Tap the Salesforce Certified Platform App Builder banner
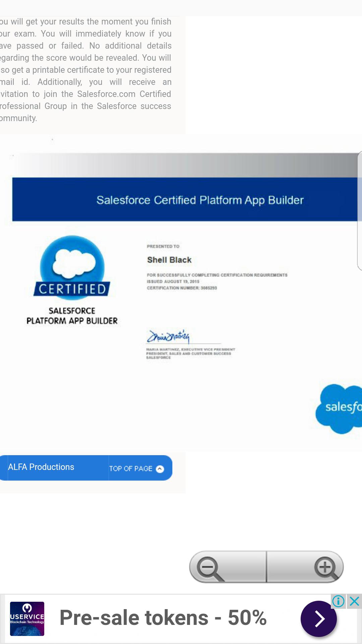Viewport: 362px width, 644px height. (187, 200)
